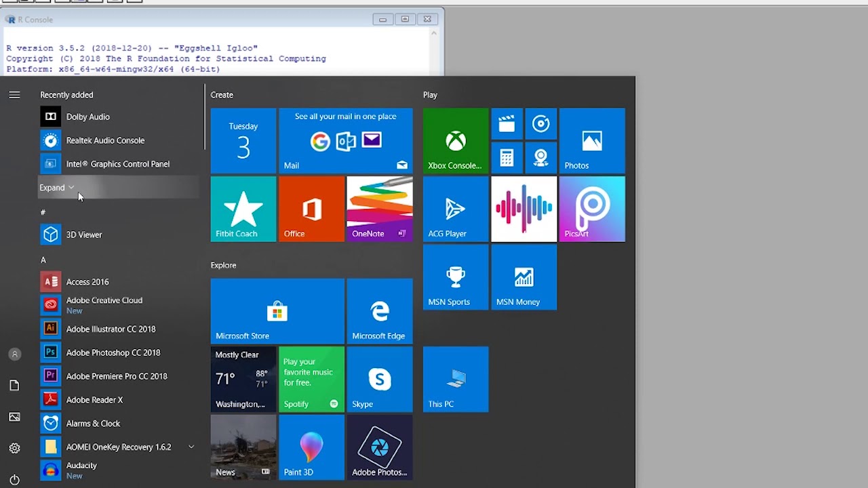Open the Maps small tile

coord(541,158)
